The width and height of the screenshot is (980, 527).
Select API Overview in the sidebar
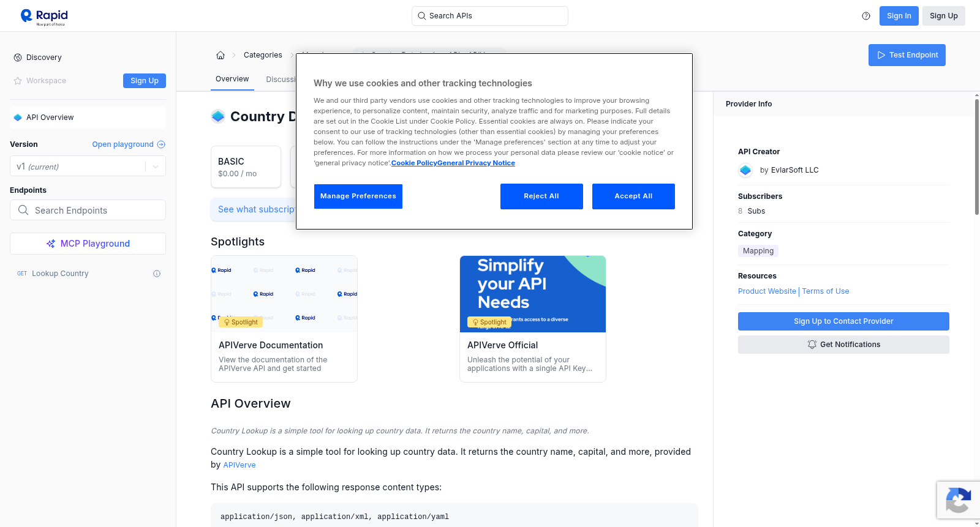88,118
